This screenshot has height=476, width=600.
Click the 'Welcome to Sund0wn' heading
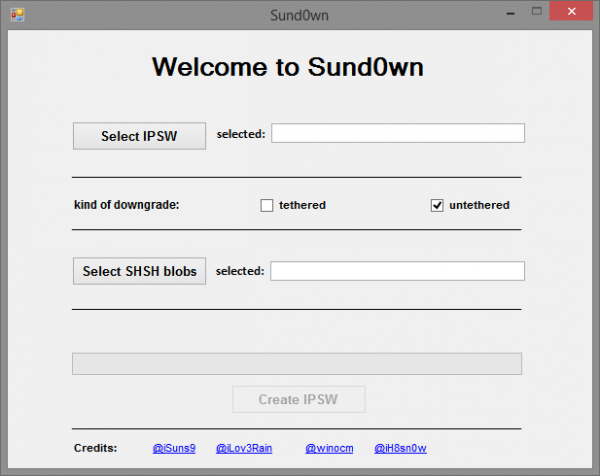point(288,67)
